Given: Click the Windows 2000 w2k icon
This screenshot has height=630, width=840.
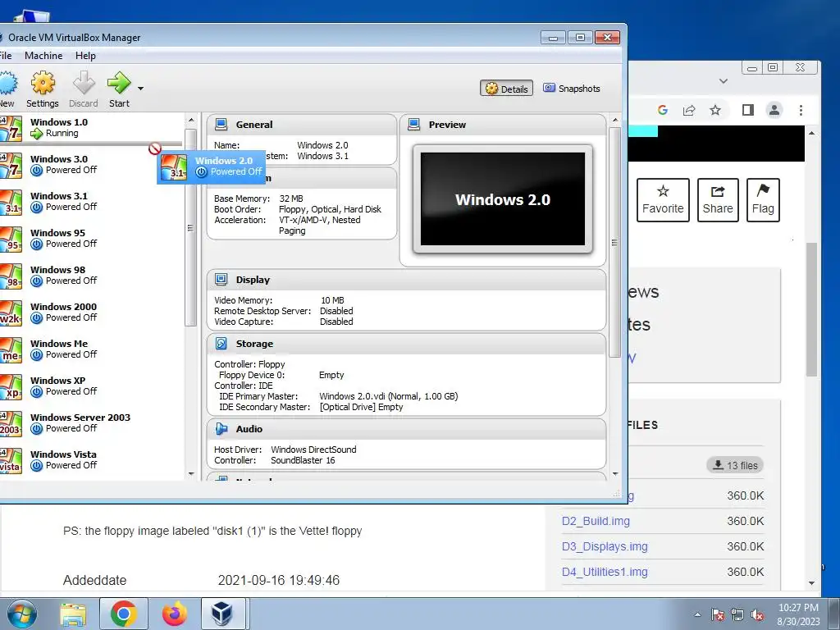Looking at the screenshot, I should [x=11, y=313].
